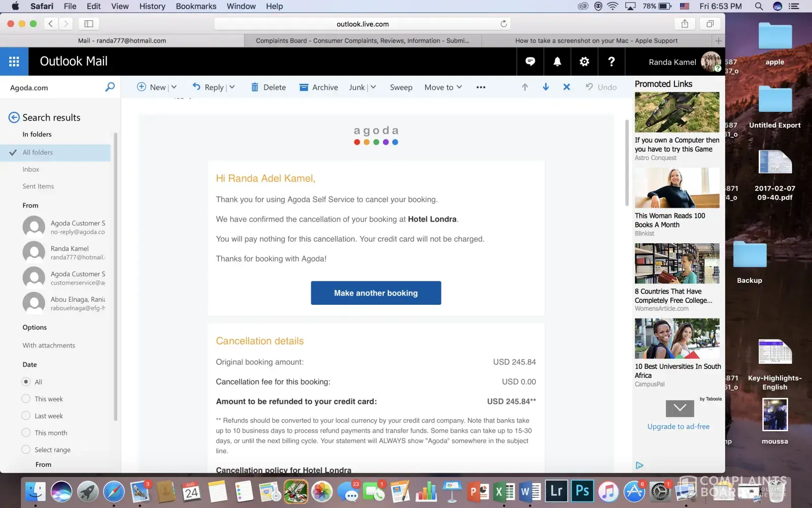Choose the 'This month' radio option
This screenshot has width=812, height=508.
point(26,433)
